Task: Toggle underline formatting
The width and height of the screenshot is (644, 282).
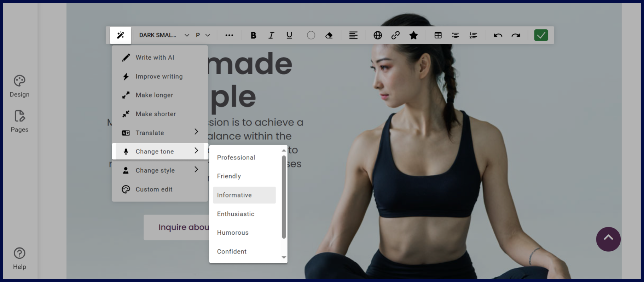Action: (289, 35)
